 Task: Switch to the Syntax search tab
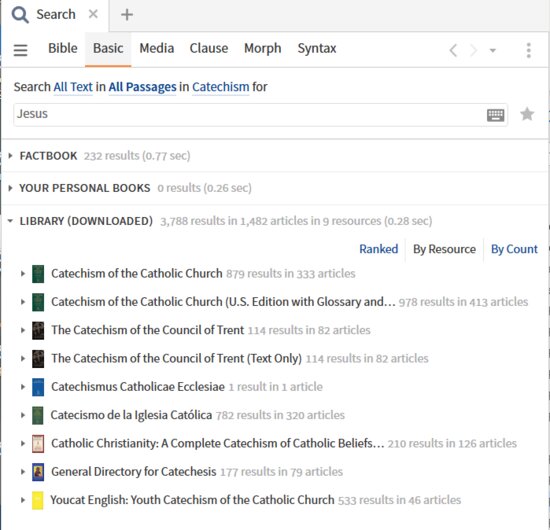317,48
